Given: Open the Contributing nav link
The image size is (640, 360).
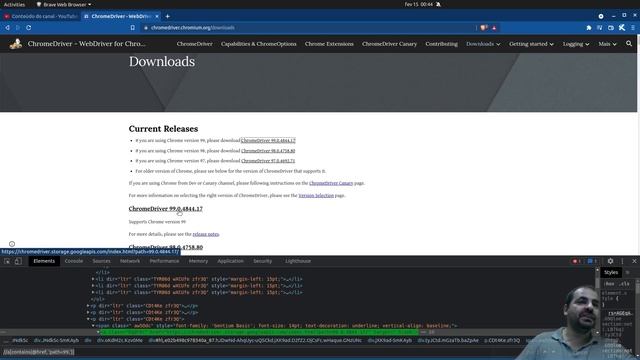Looking at the screenshot, I should tap(441, 44).
